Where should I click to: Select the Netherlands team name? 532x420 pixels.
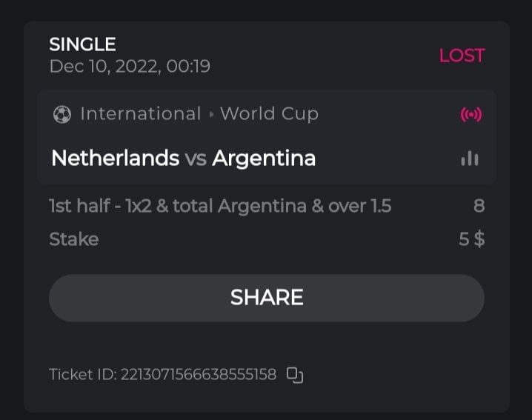(x=115, y=158)
